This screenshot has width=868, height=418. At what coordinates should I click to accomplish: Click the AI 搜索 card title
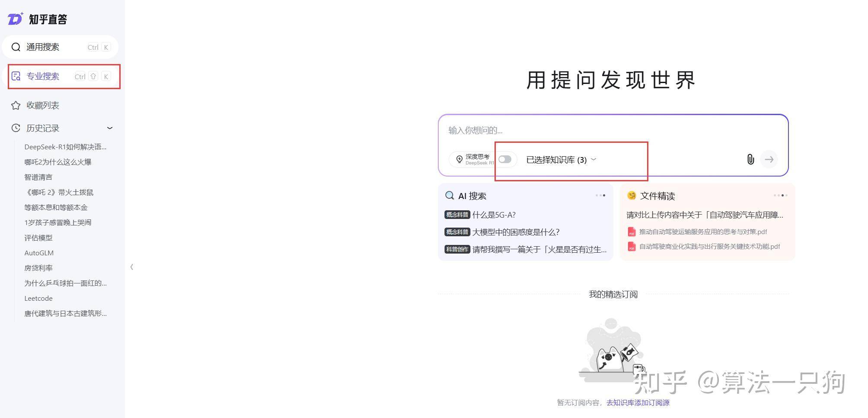tap(472, 196)
